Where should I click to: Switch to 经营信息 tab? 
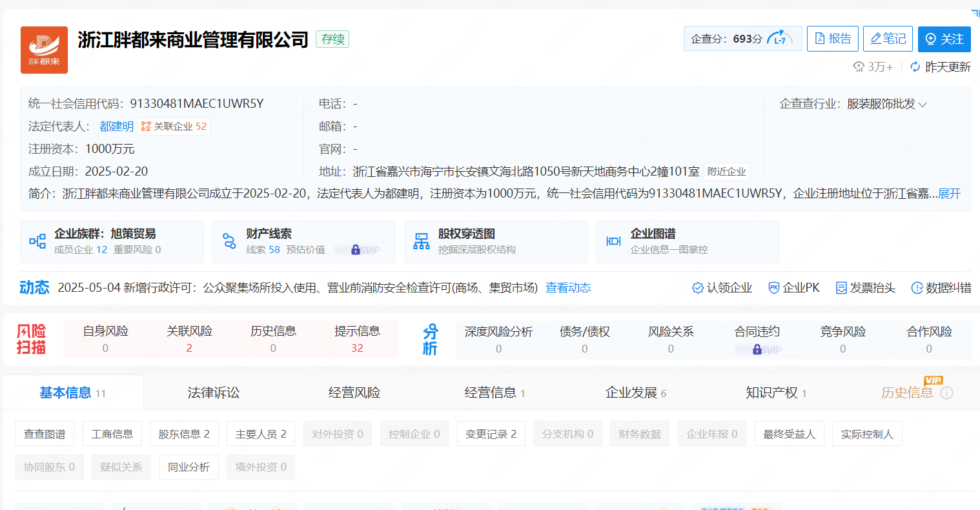tap(495, 393)
